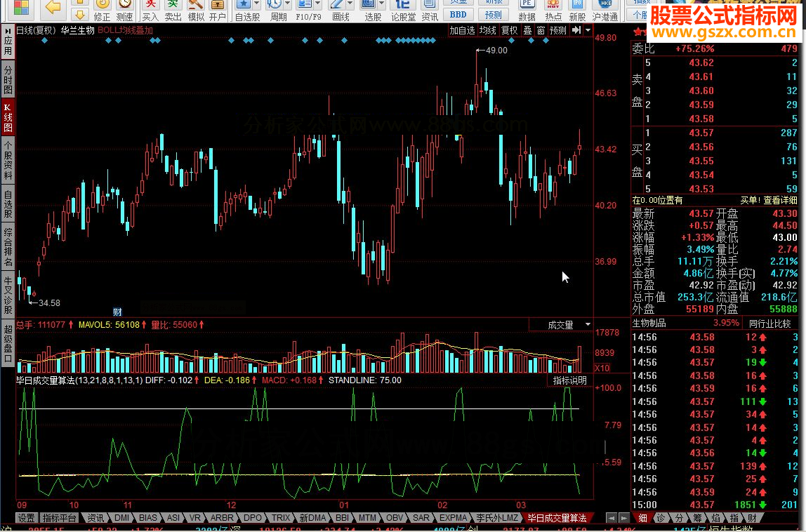
Task: Click the BBD toolbar button
Action: click(x=458, y=15)
